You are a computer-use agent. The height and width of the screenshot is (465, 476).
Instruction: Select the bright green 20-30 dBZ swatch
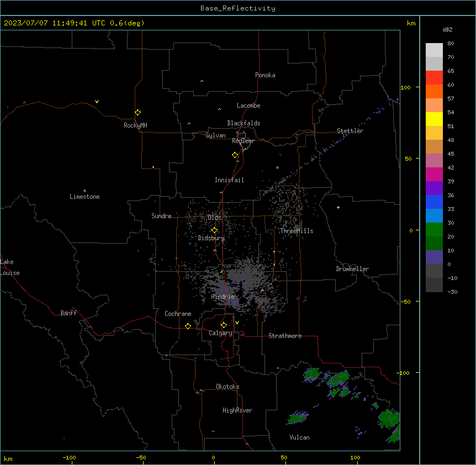click(x=434, y=230)
